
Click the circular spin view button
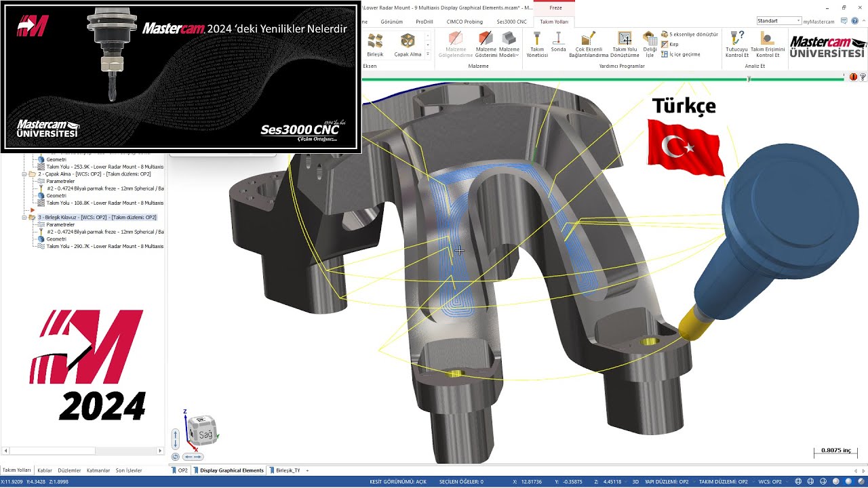(176, 457)
